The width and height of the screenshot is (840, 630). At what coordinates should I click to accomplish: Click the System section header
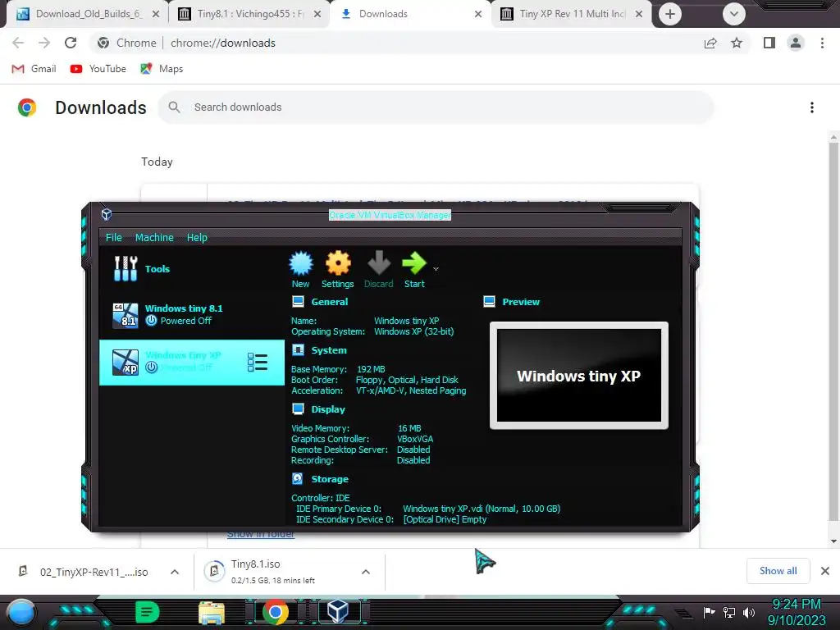tap(328, 350)
